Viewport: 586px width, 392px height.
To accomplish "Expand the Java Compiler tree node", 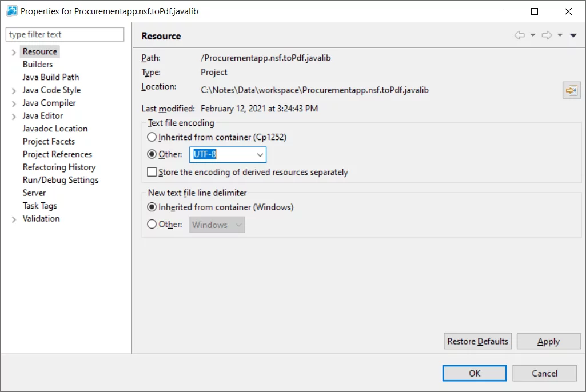I will [14, 103].
